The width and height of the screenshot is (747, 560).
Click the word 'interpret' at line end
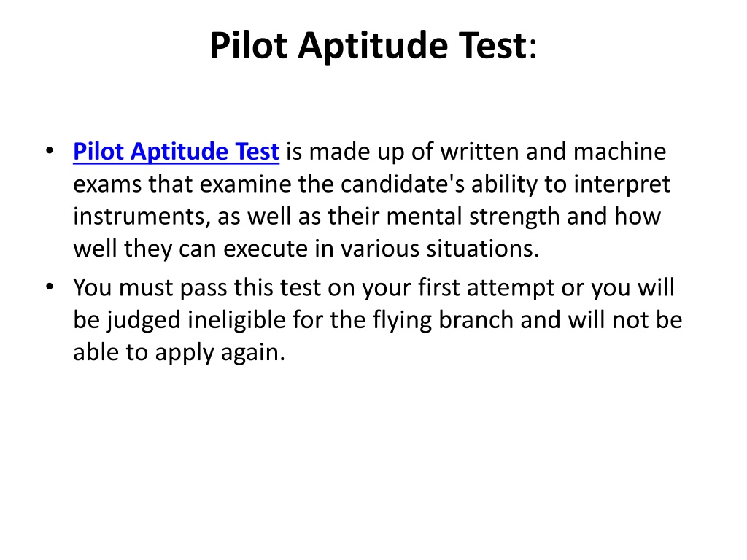(622, 184)
